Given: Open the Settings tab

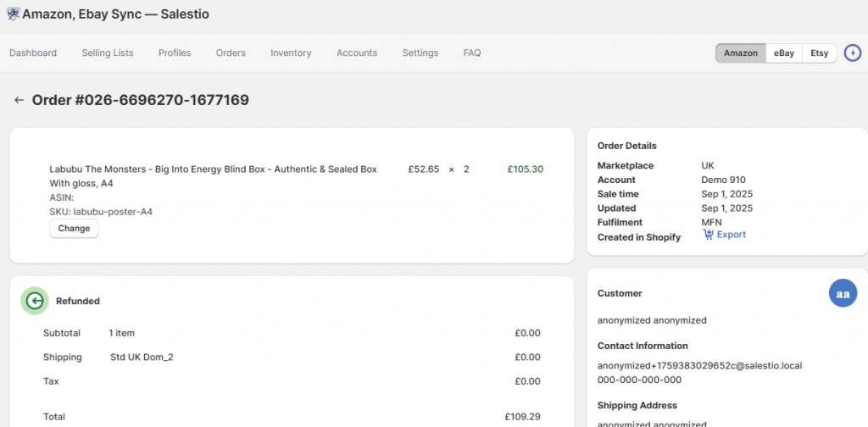Looking at the screenshot, I should [420, 53].
